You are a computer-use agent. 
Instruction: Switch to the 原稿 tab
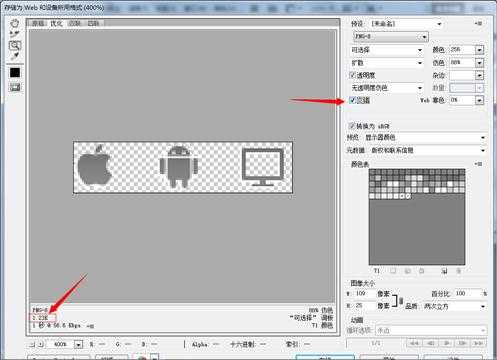[x=38, y=23]
